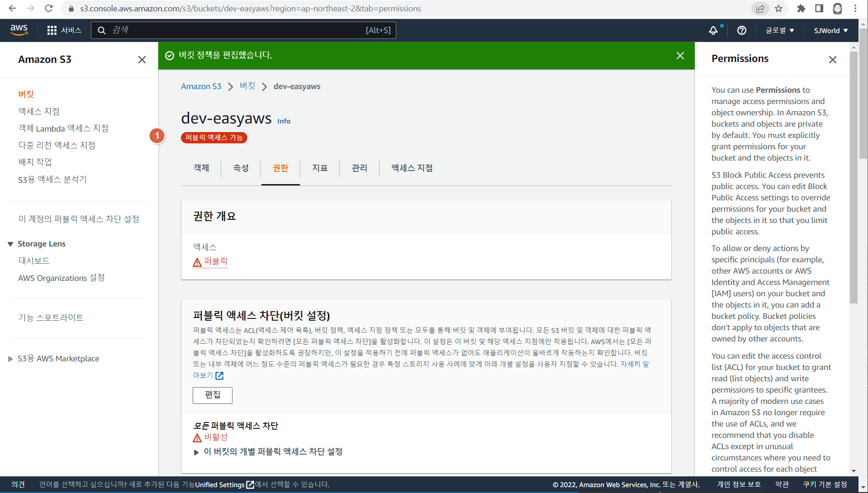Click the Unified Settings external link icon
This screenshot has height=493, width=868.
(x=250, y=485)
